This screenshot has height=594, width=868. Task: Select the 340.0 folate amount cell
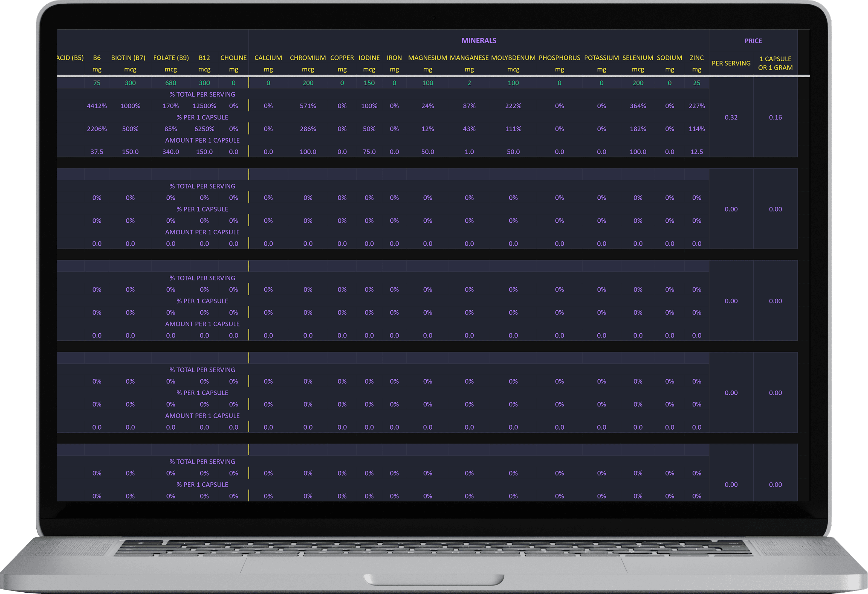click(171, 152)
